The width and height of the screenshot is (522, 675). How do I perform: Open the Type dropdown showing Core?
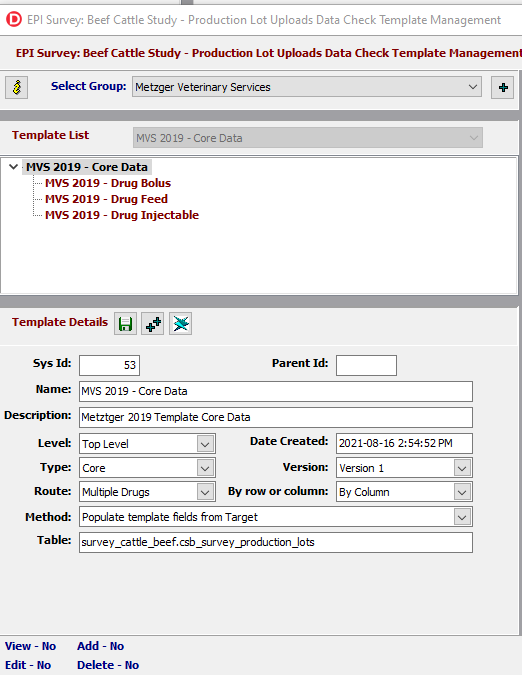(x=147, y=468)
